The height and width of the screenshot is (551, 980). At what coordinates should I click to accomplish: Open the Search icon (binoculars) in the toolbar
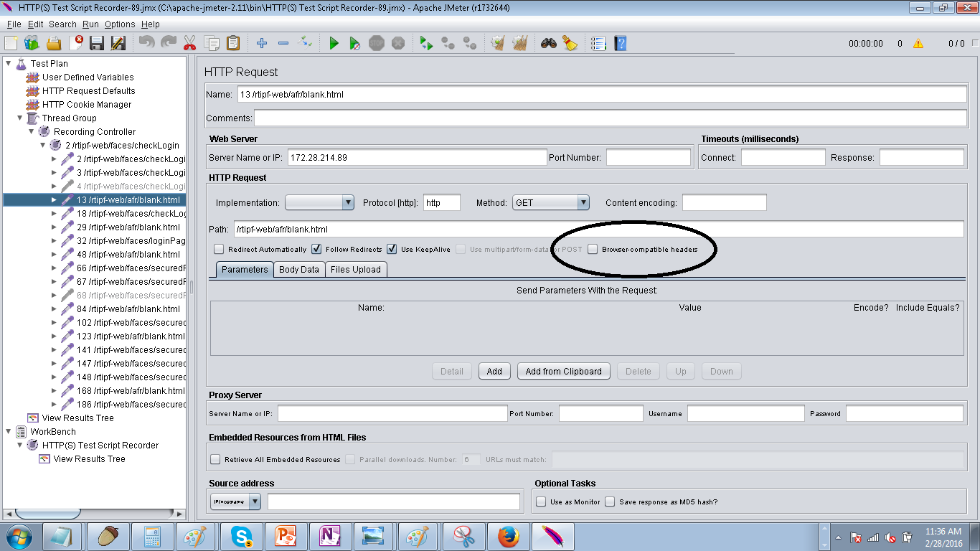(547, 43)
